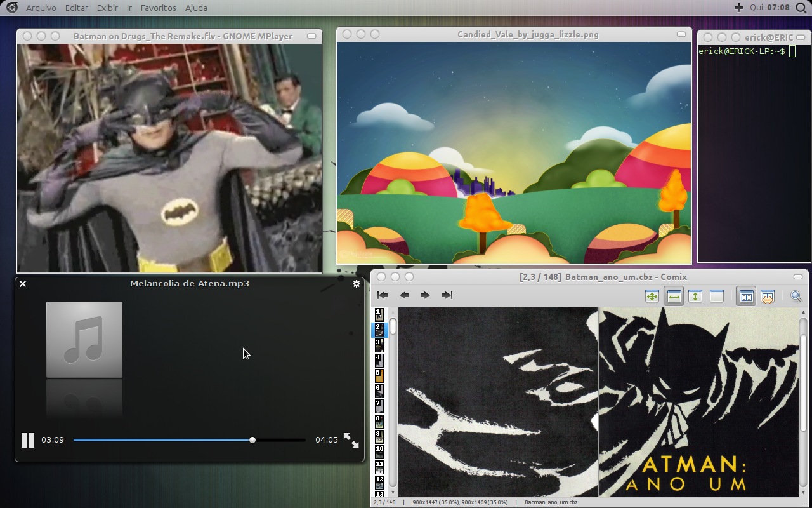This screenshot has width=812, height=508.
Task: Open the Editar menu
Action: tap(77, 8)
